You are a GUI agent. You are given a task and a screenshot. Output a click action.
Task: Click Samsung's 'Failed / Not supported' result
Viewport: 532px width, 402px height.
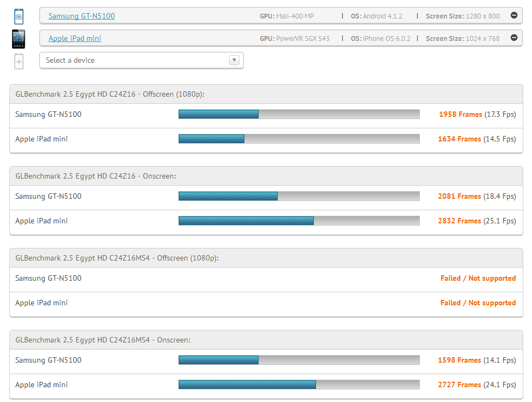[x=478, y=279]
